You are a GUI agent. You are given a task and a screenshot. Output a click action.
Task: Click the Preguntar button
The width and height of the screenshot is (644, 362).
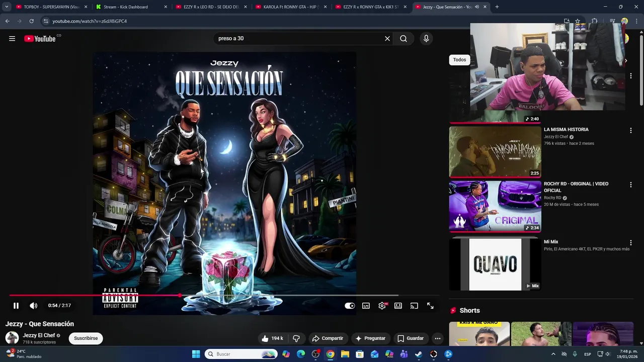click(370, 338)
